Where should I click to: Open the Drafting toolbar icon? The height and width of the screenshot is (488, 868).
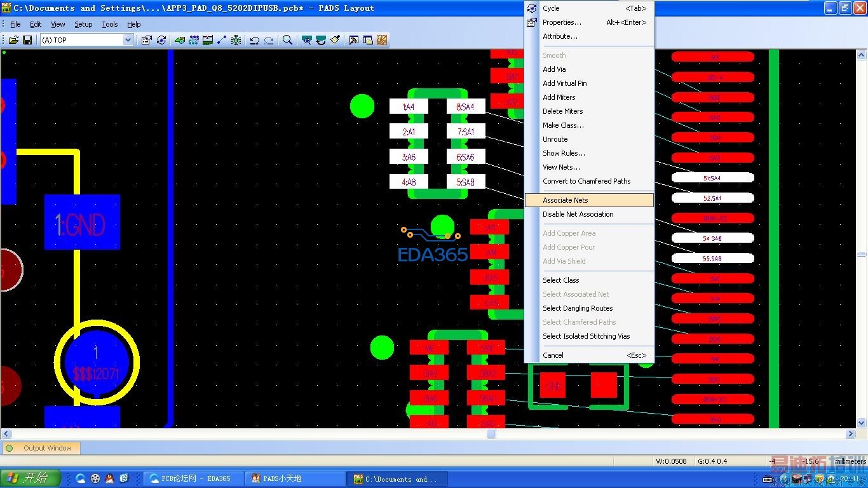(180, 40)
